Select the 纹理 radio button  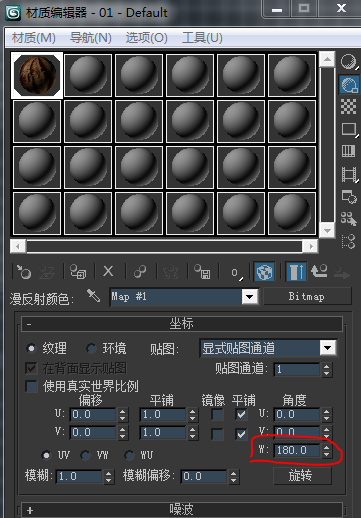(x=31, y=348)
